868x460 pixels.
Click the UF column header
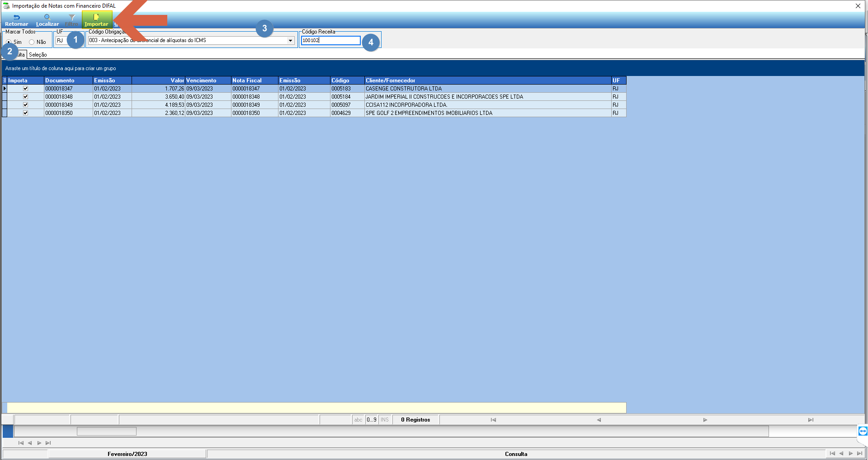(x=619, y=81)
